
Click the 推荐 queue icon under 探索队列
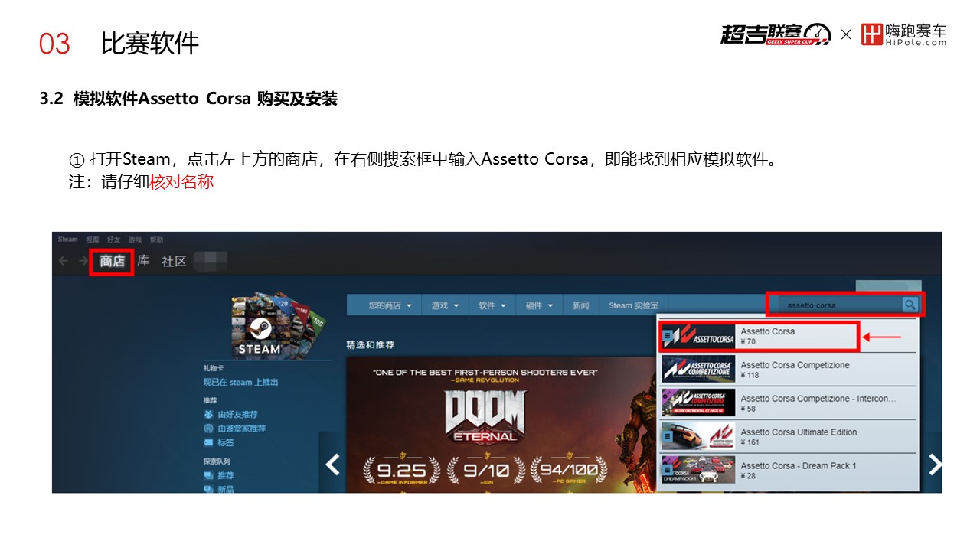tap(208, 476)
